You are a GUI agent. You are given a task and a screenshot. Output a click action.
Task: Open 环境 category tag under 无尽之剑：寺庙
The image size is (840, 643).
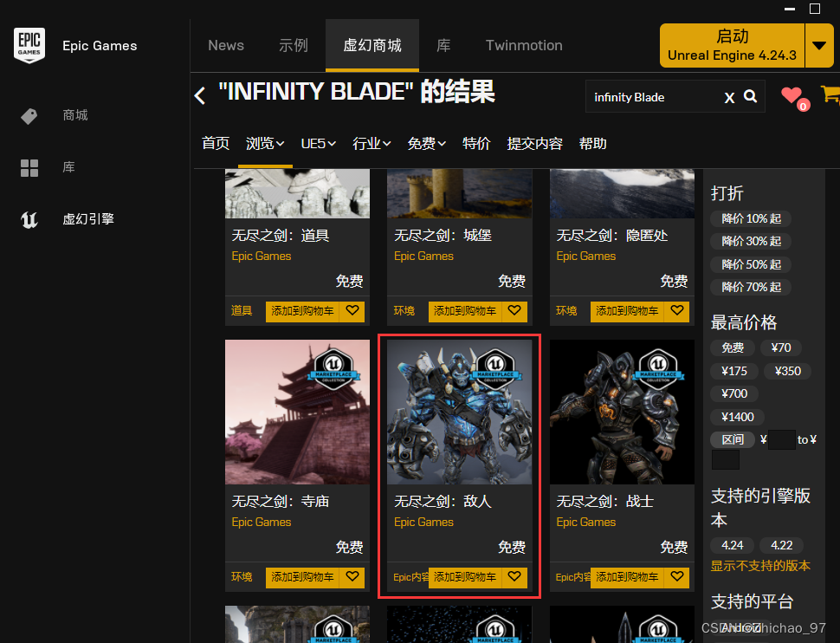[x=242, y=576]
